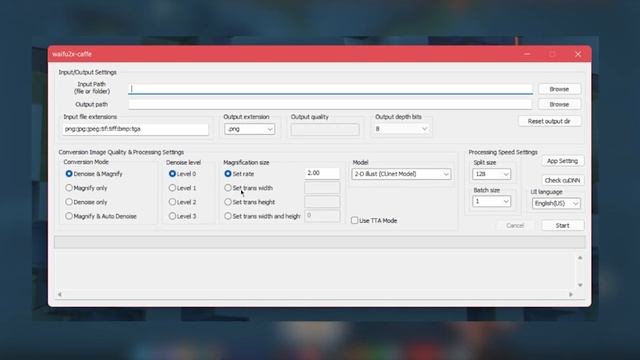This screenshot has width=640, height=360.
Task: Click Browse button for Output path
Action: 559,104
